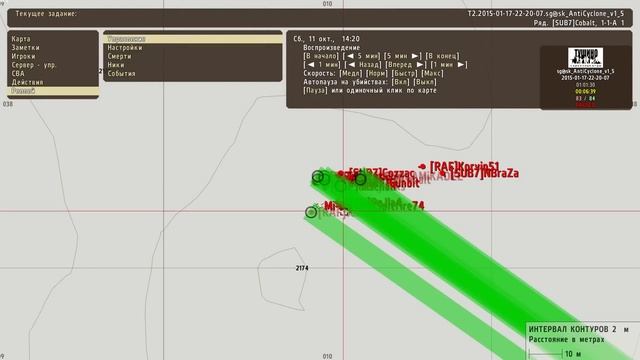The image size is (640, 360).
Task: Skip forward one minute [1 мин ►]
Action: pos(449,64)
